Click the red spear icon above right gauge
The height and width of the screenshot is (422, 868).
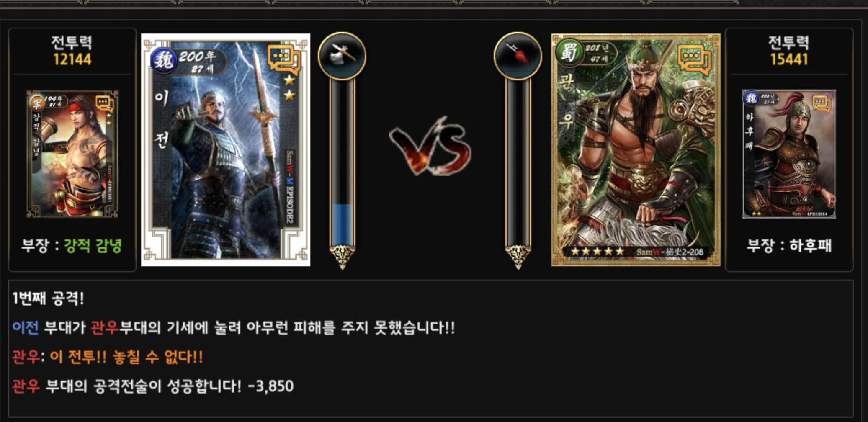(518, 56)
